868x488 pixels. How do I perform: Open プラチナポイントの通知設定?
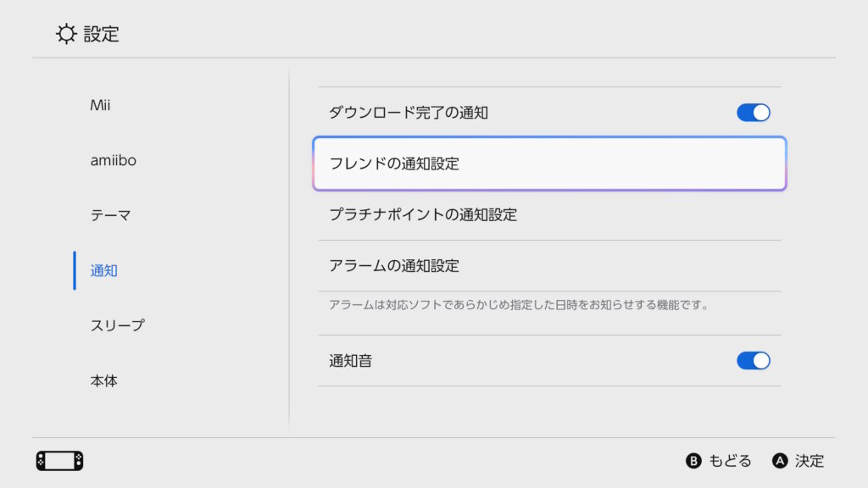click(x=549, y=214)
